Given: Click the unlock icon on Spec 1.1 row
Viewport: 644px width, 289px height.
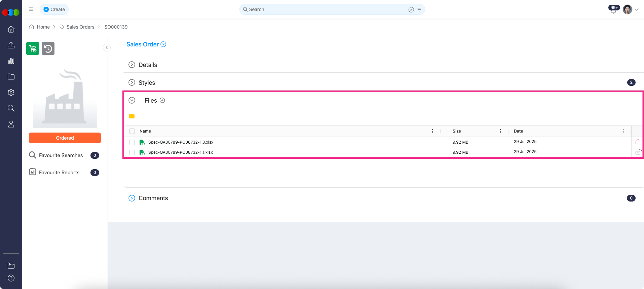Looking at the screenshot, I should (x=638, y=152).
